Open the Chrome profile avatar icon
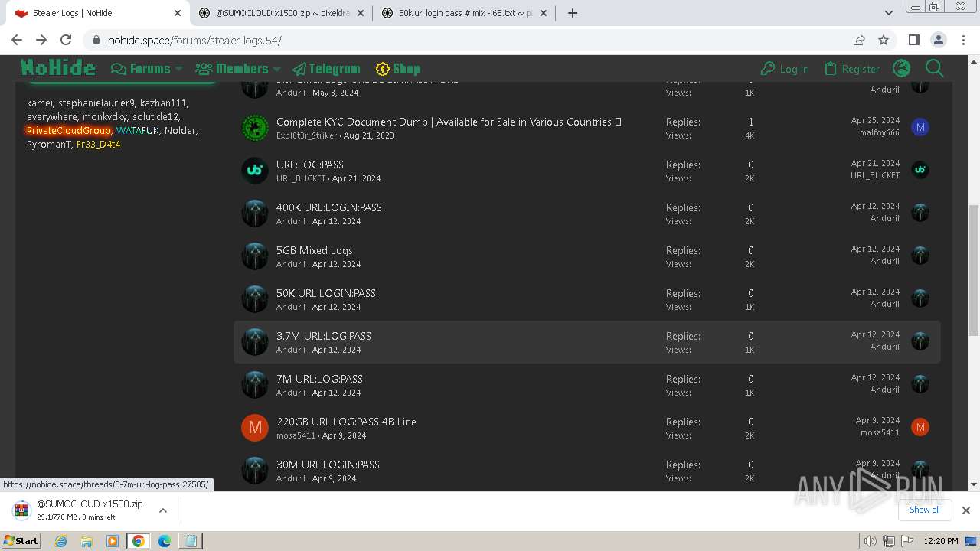 (939, 40)
